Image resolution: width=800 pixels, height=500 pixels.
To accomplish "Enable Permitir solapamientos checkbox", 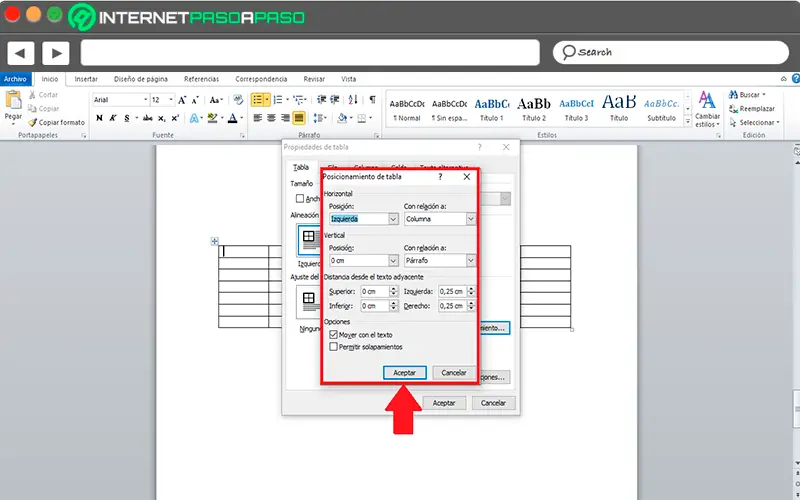I will pyautogui.click(x=334, y=346).
